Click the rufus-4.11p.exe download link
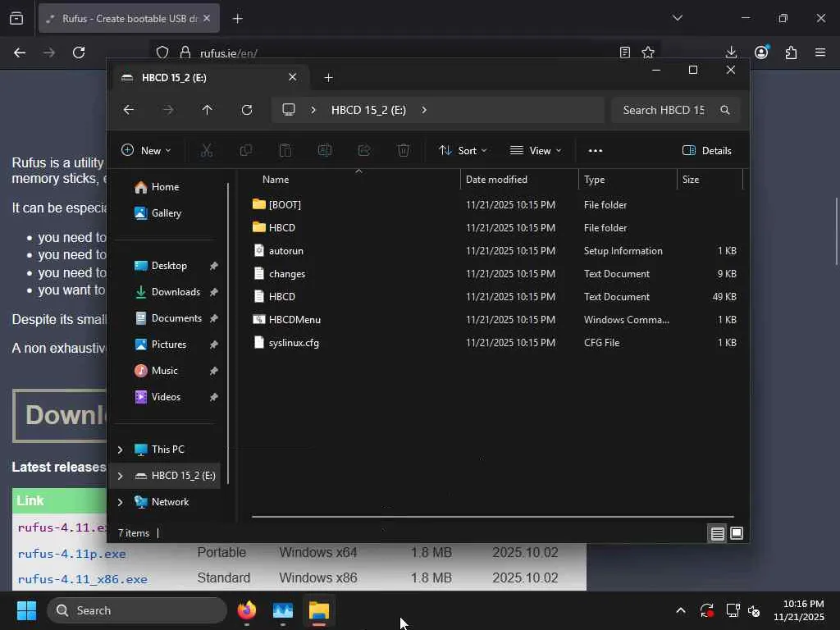The height and width of the screenshot is (630, 840). 72,554
